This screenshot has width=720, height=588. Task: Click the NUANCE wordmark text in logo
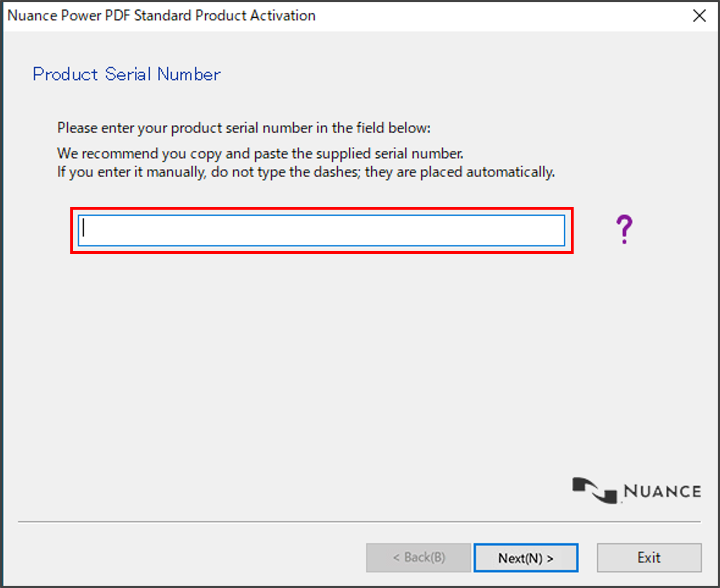pos(662,491)
